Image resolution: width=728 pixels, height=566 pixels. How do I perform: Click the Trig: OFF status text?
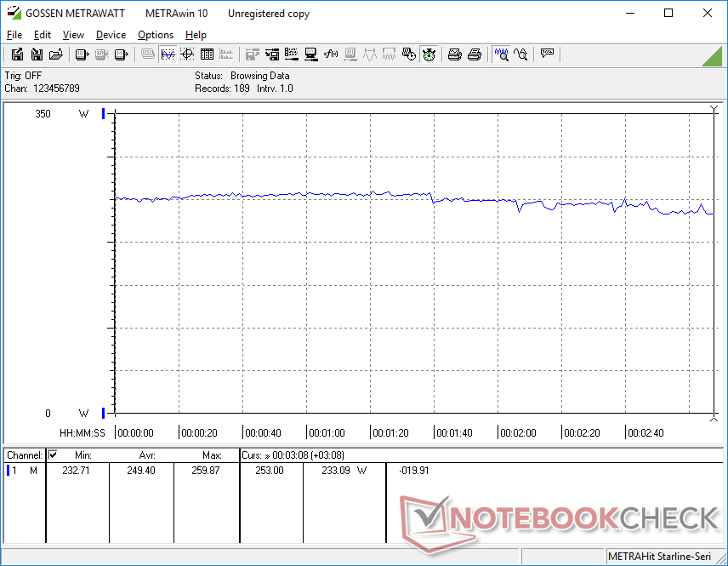pos(23,75)
